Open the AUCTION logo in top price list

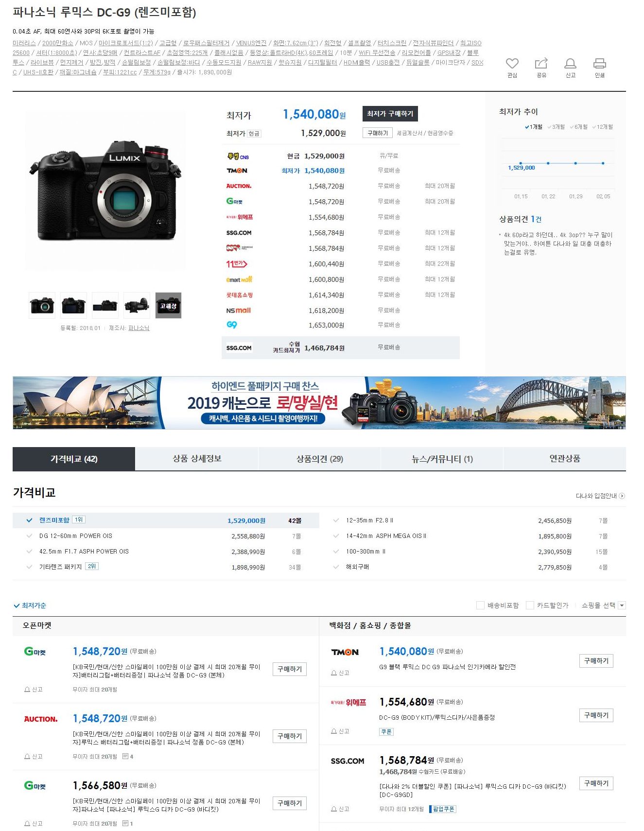click(239, 186)
